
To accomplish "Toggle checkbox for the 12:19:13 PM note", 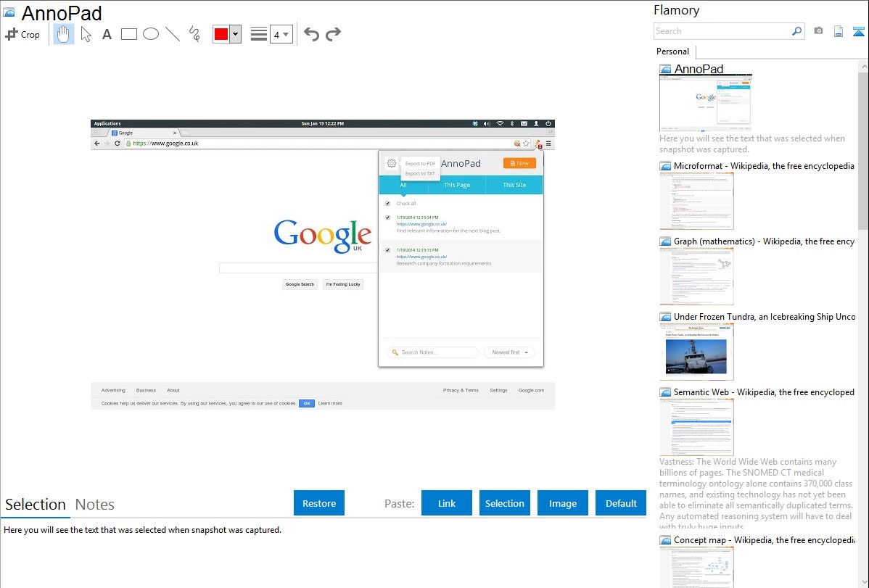I will click(387, 250).
